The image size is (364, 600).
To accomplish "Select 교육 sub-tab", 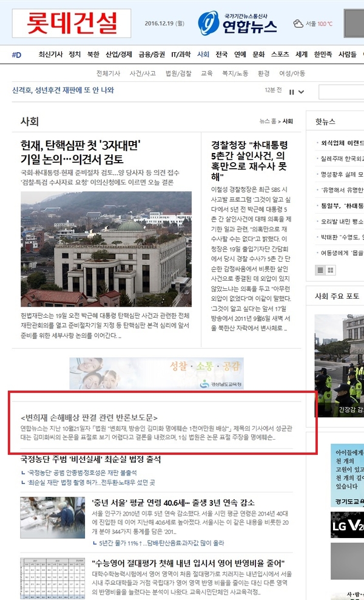I will tap(206, 73).
